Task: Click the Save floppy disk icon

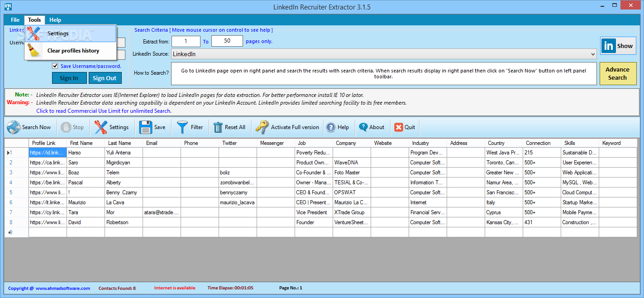Action: 146,127
